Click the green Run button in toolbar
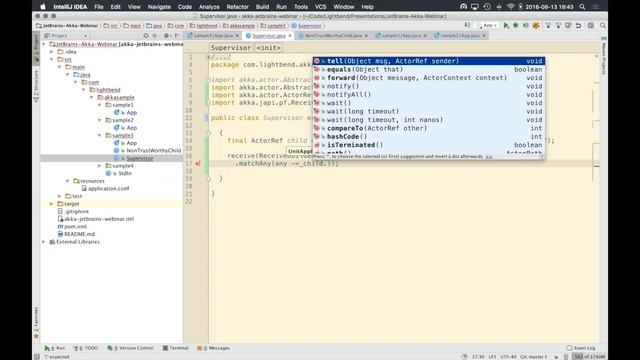The height and width of the screenshot is (360, 640). pos(506,25)
